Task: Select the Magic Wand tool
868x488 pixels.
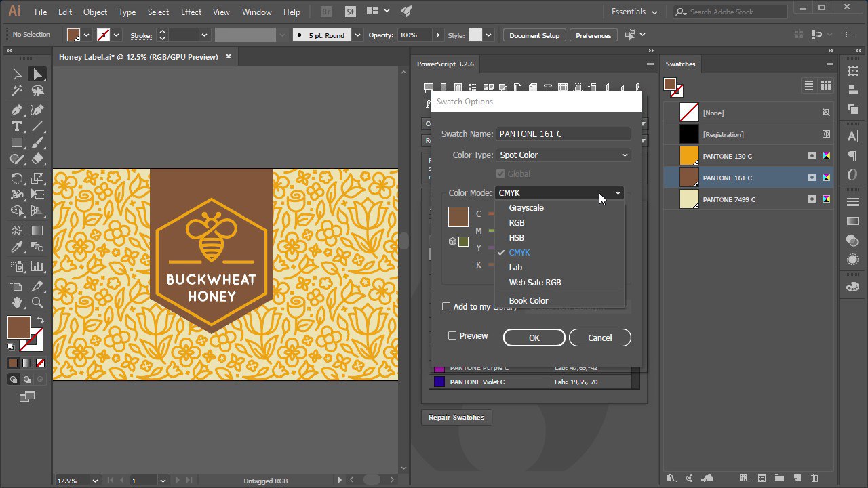Action: [17, 91]
